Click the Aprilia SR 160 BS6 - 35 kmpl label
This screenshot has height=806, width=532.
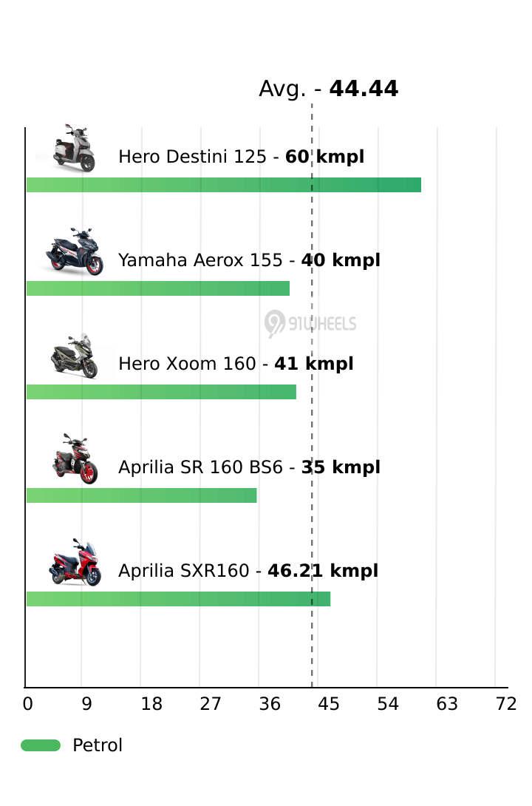click(249, 467)
